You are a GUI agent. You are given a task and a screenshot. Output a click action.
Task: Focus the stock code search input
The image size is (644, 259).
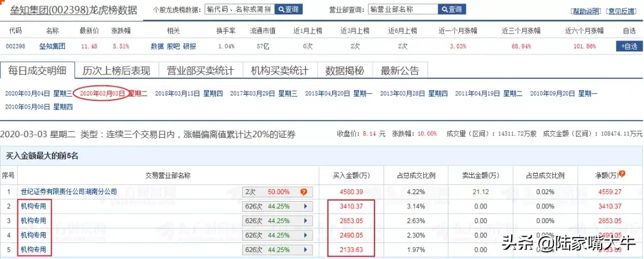239,10
